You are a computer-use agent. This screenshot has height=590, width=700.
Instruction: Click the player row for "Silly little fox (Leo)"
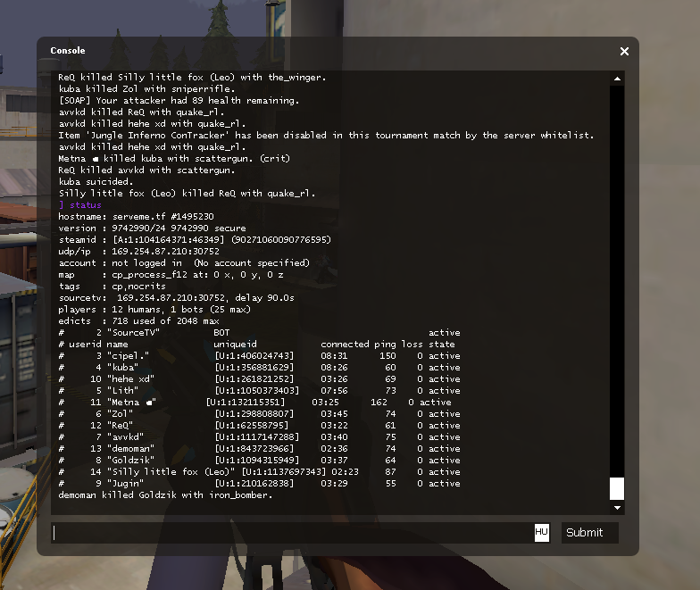pyautogui.click(x=259, y=472)
